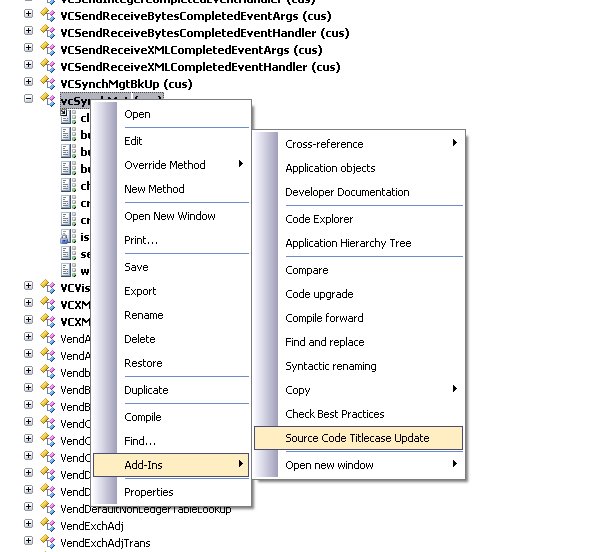Click method icon of the 'is' node
This screenshot has height=552, width=590.
[68, 237]
